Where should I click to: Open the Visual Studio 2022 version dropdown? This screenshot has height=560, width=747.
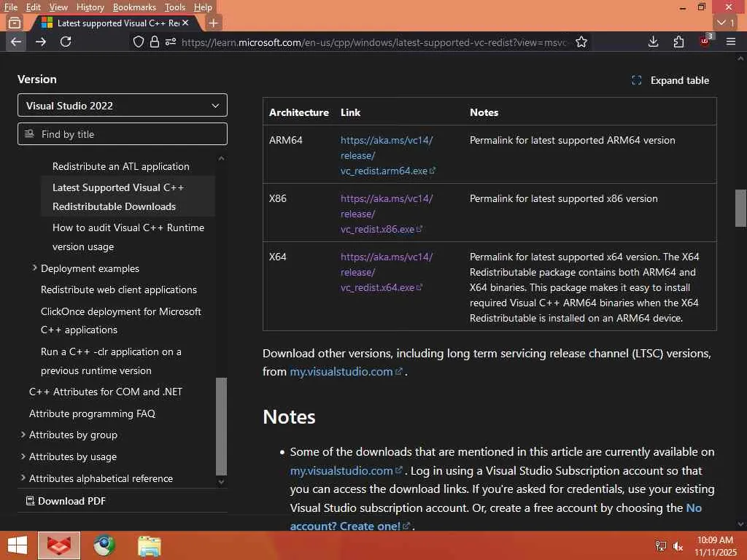(x=123, y=105)
